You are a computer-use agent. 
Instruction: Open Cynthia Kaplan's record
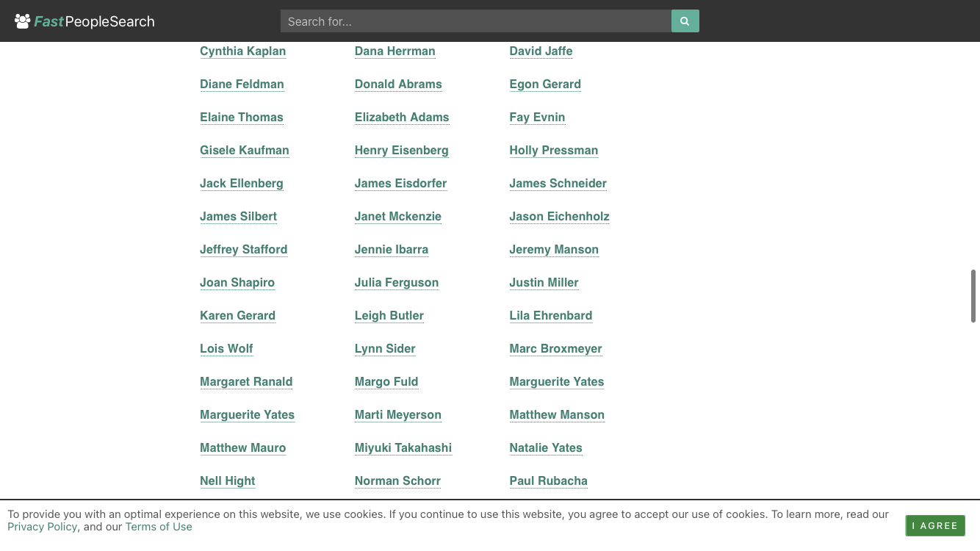[x=243, y=51]
